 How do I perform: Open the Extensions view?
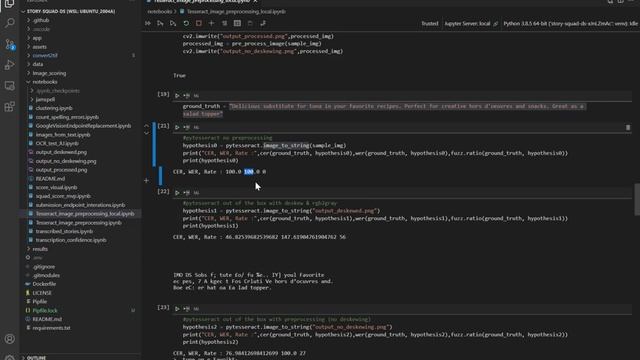pyautogui.click(x=9, y=107)
